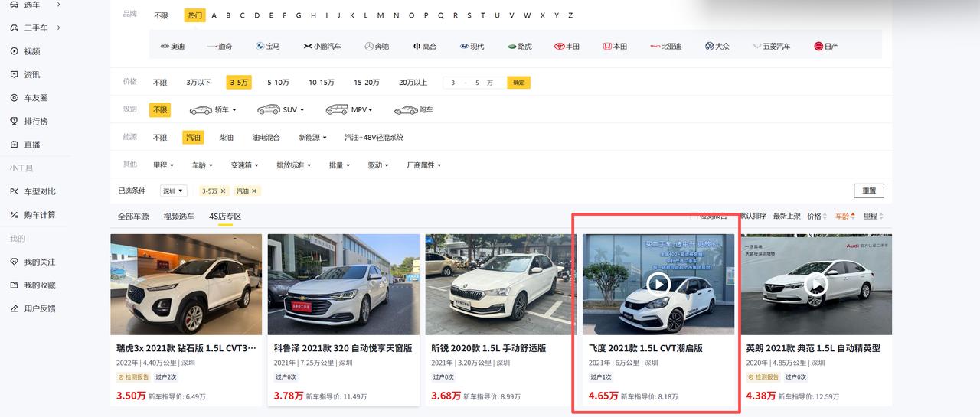The height and width of the screenshot is (417, 980).
Task: Select 柴油 energy type
Action: 227,138
